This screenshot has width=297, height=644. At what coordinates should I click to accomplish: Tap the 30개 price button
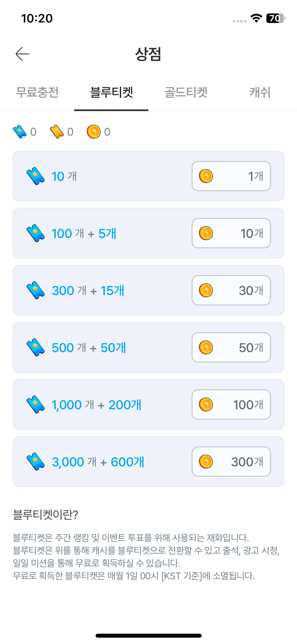[x=231, y=290]
